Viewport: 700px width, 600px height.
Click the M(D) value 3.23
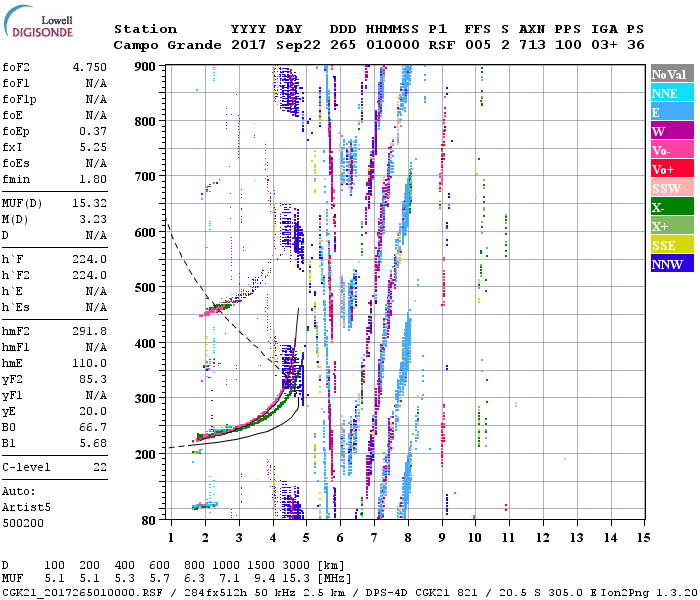tap(93, 220)
